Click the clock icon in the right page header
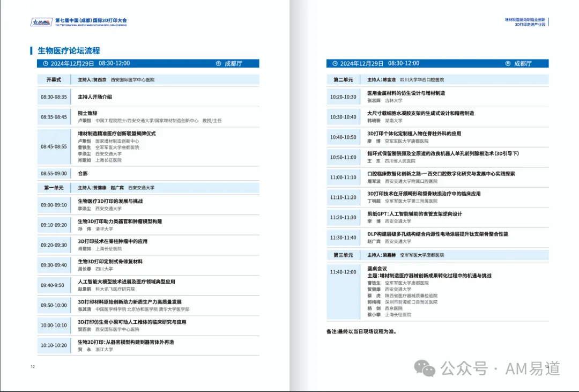 point(335,64)
